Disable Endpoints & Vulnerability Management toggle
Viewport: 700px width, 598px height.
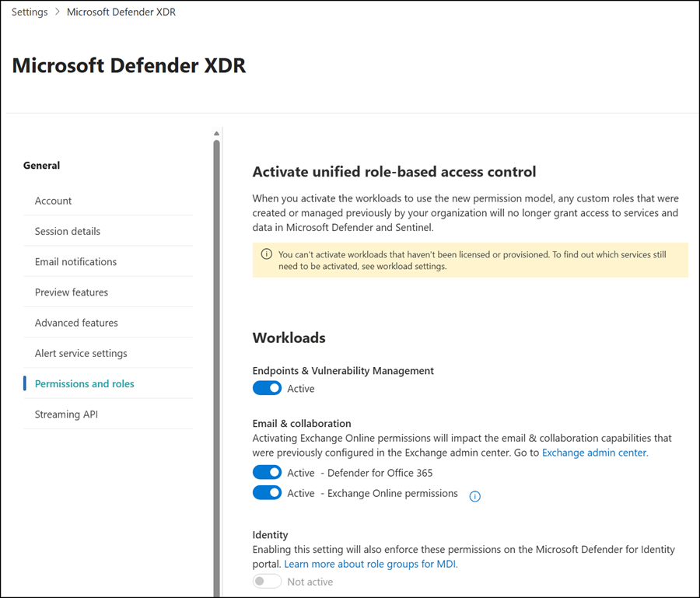click(267, 388)
